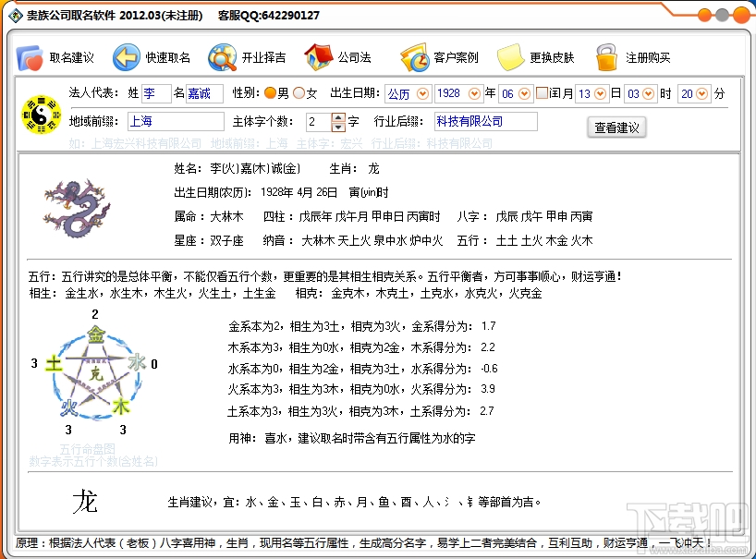Expand the birth year 1928 dropdown

point(474,93)
